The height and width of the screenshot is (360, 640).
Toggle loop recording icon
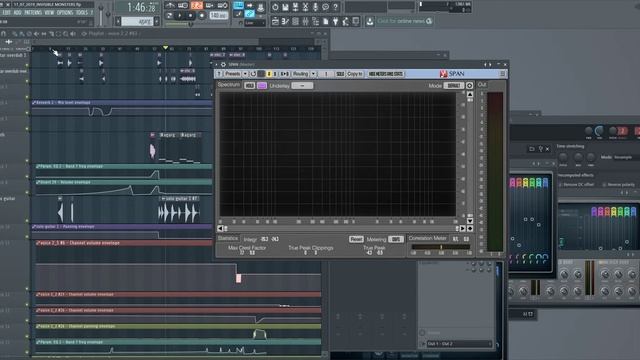[x=222, y=6]
